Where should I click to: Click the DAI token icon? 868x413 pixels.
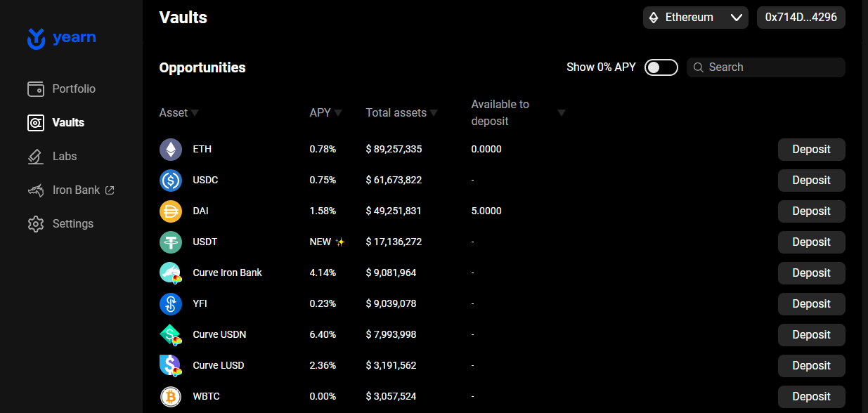(x=171, y=211)
